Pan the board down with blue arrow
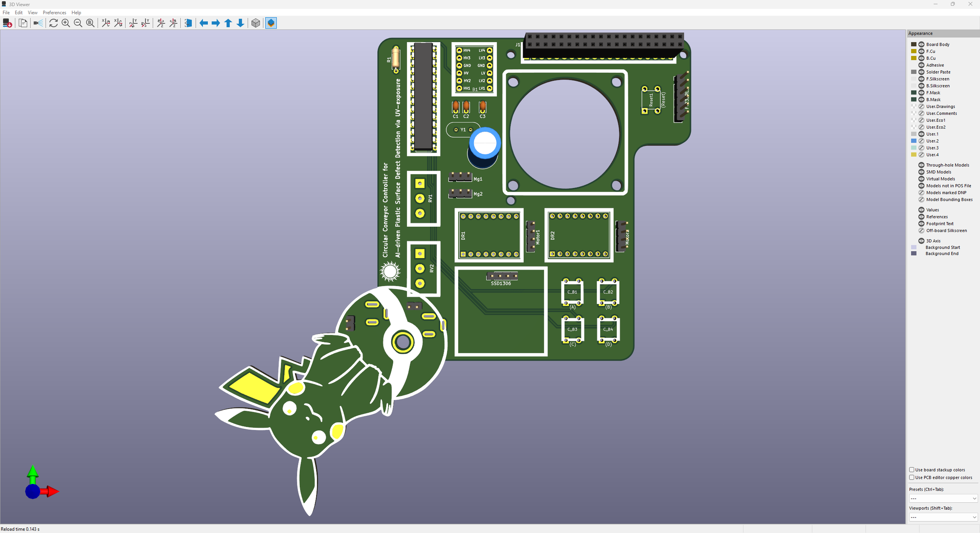Screen dimensions: 980x533 (241, 23)
